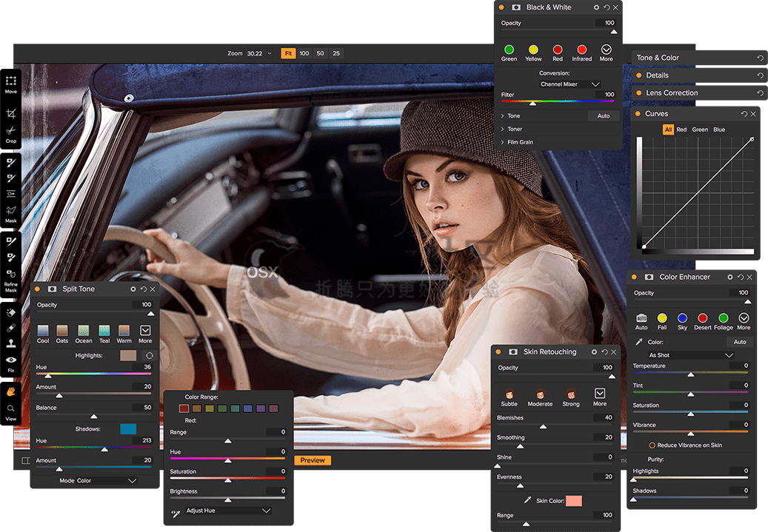Set zoom to Fit
Image resolution: width=768 pixels, height=532 pixels.
(x=288, y=53)
